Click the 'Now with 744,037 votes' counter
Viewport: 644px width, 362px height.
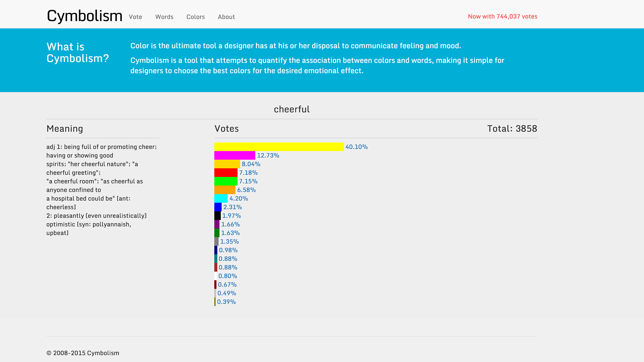click(502, 16)
